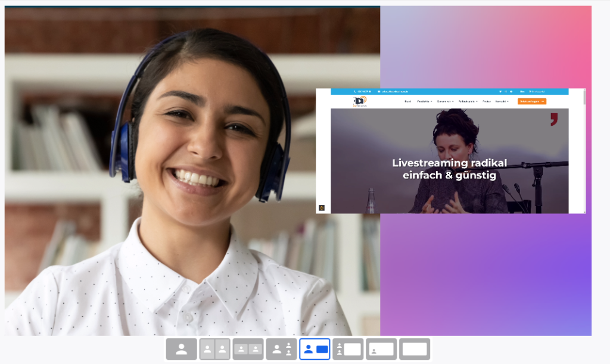Select the single-person solo layout
610x364 pixels.
(x=182, y=349)
